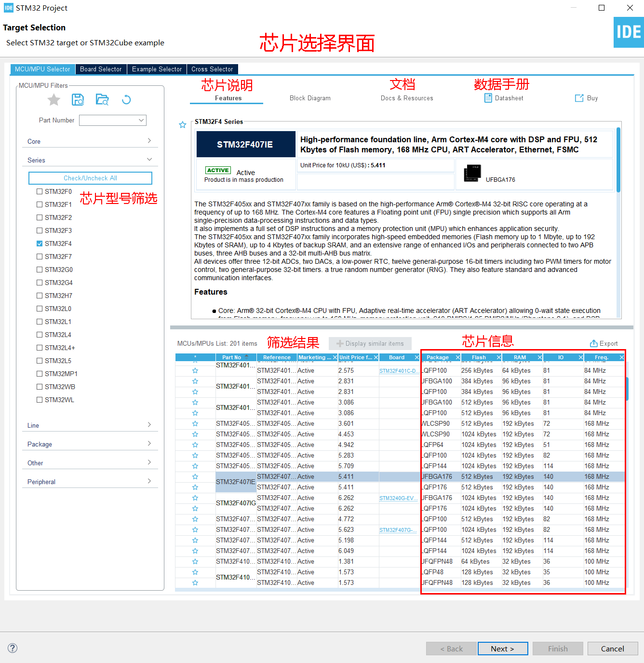Star the row priced 2.575

(x=195, y=371)
